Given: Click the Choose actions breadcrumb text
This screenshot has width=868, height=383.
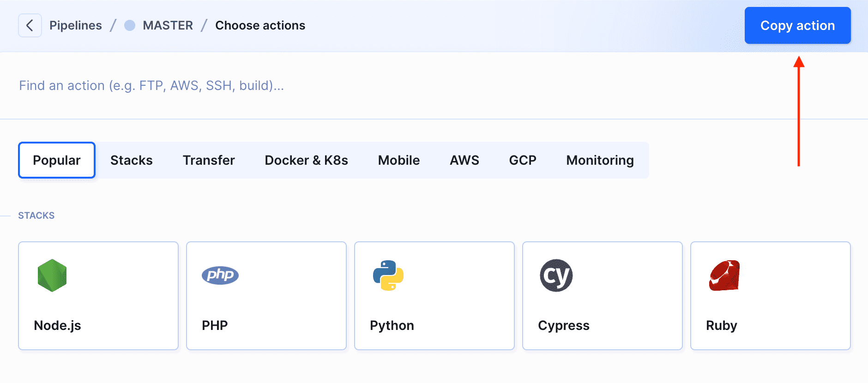Looking at the screenshot, I should [x=260, y=25].
